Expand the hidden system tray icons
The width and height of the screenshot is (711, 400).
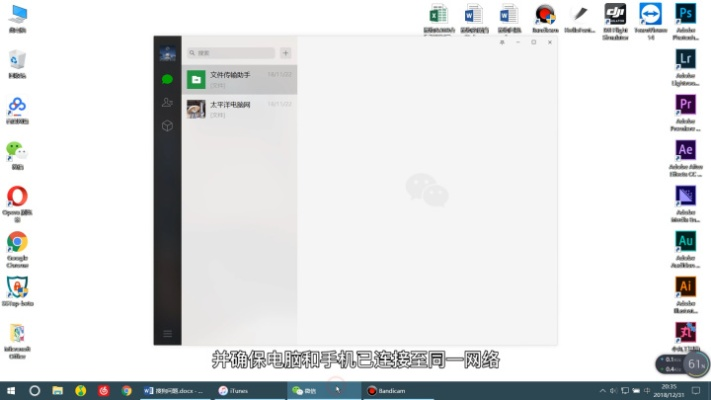coord(602,390)
